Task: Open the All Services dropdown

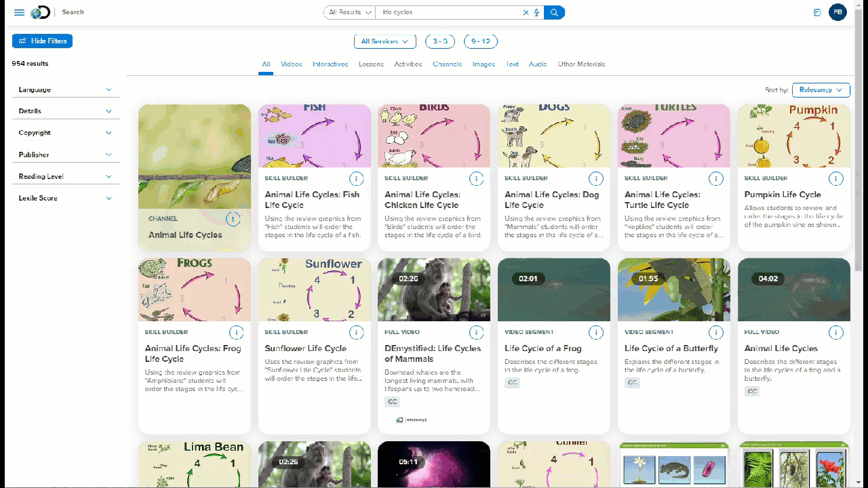Action: click(x=384, y=41)
